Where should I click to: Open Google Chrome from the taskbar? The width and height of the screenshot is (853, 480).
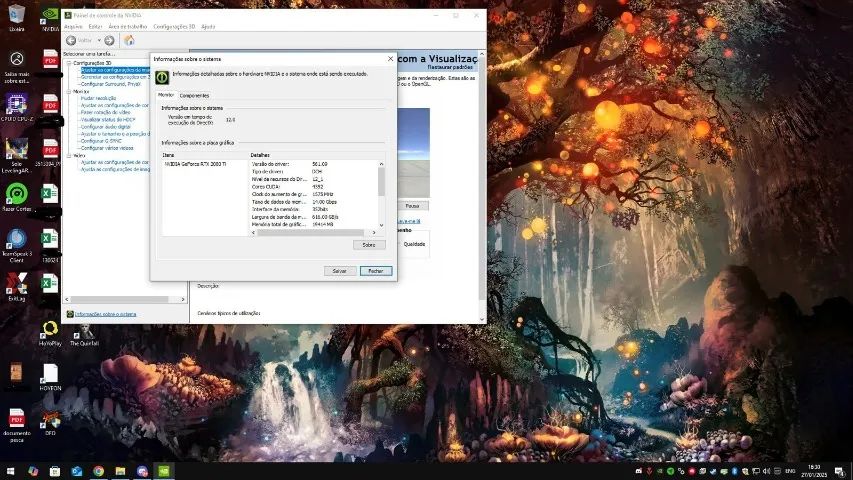(x=98, y=471)
